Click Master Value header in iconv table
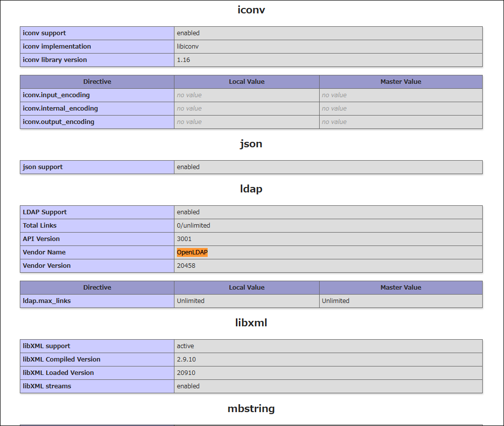Image resolution: width=504 pixels, height=426 pixels. tap(400, 82)
